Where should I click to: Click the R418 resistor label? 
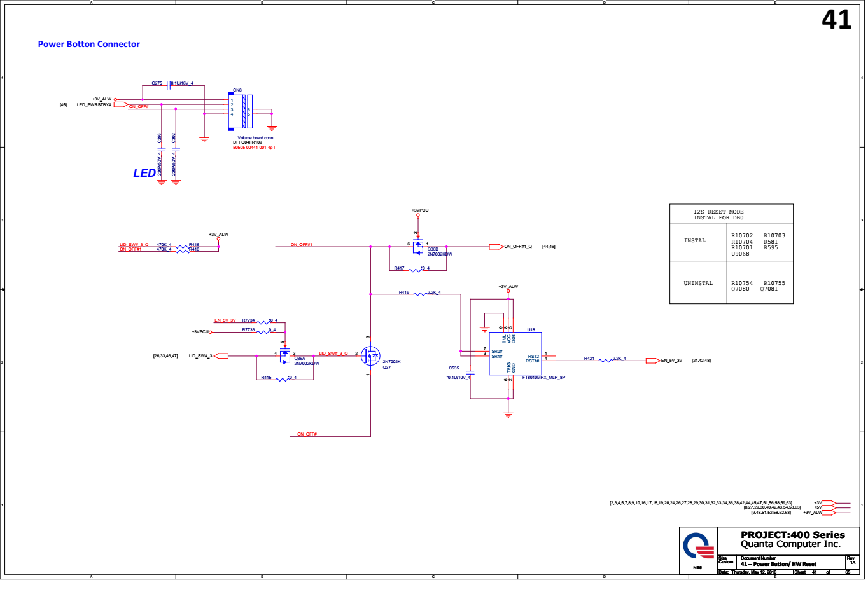[x=194, y=249]
